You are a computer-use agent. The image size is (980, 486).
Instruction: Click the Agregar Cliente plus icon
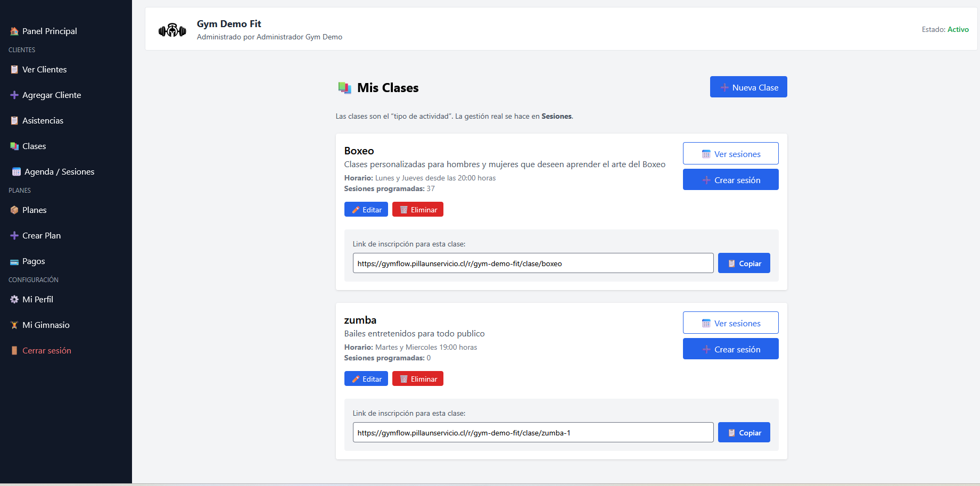tap(14, 95)
